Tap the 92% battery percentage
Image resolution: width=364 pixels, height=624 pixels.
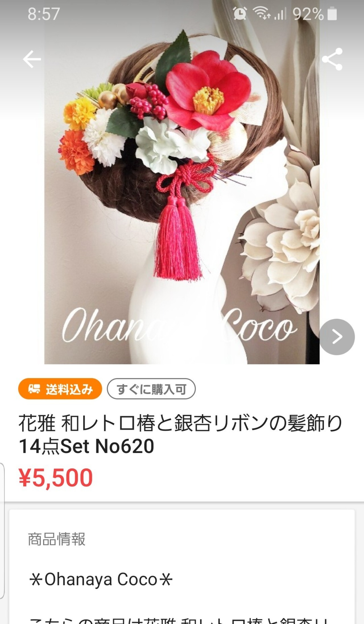[308, 14]
